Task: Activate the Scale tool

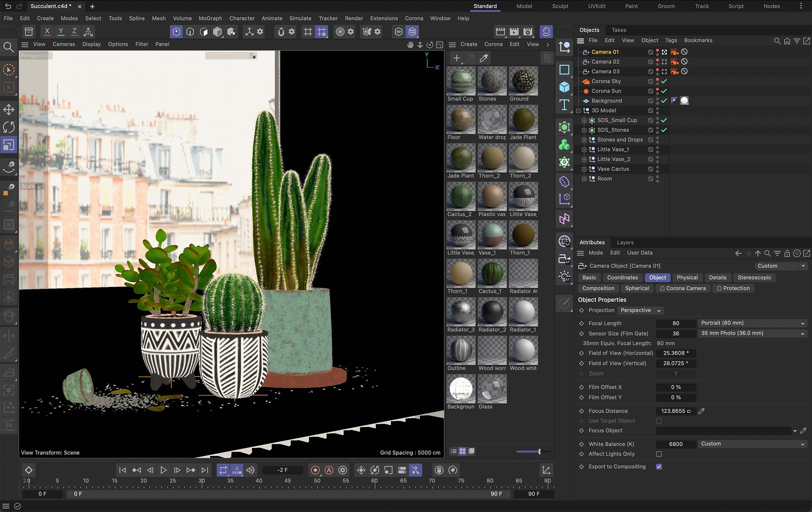Action: click(9, 145)
